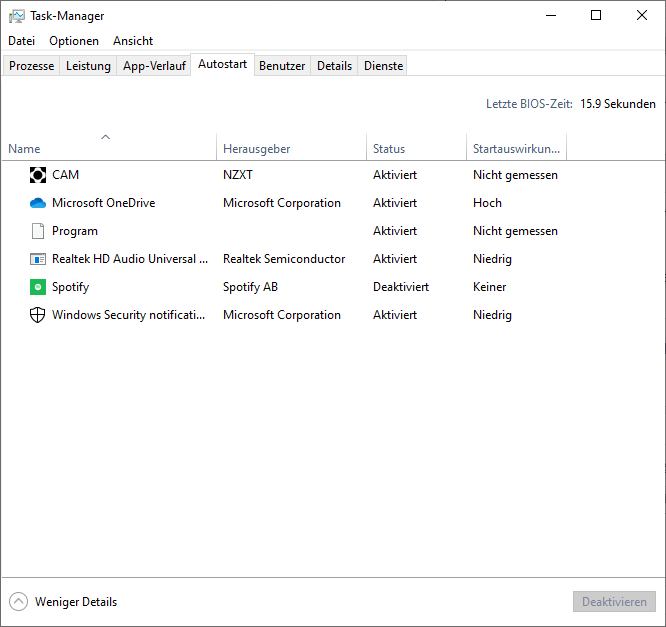Open the Optionen menu
Screen dimensions: 666x627
[x=74, y=41]
